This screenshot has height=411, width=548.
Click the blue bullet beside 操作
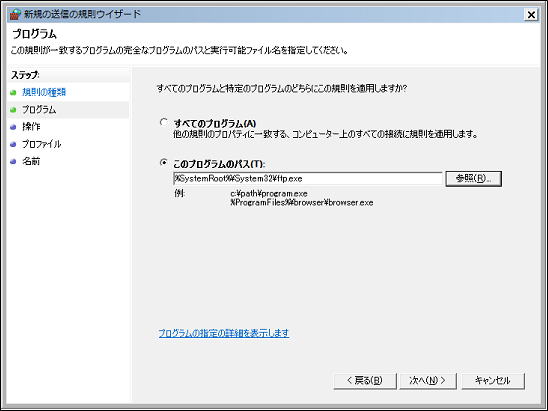[x=13, y=127]
